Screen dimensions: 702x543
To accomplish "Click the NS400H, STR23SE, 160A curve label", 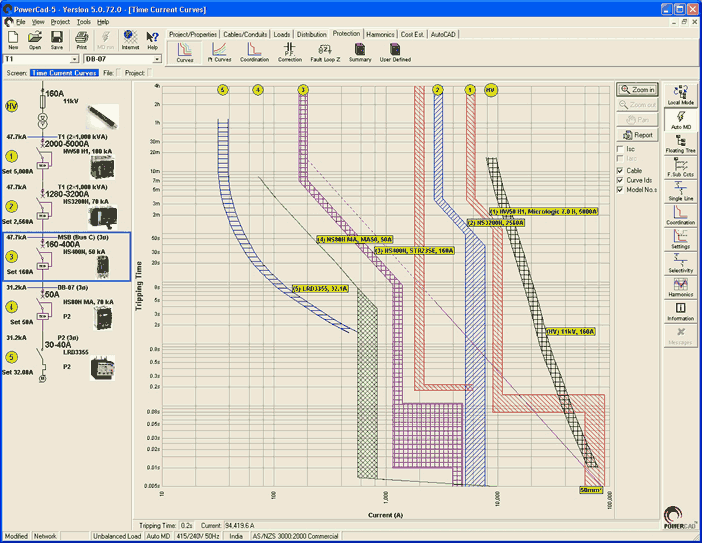I will (415, 251).
